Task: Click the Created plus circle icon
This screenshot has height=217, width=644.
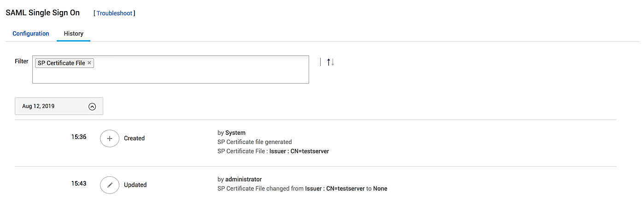Action: tap(110, 138)
